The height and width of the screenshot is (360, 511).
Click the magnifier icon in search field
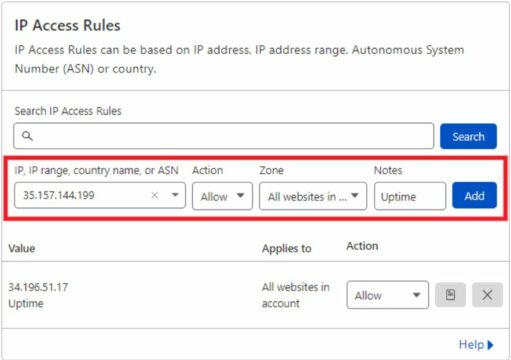click(27, 136)
